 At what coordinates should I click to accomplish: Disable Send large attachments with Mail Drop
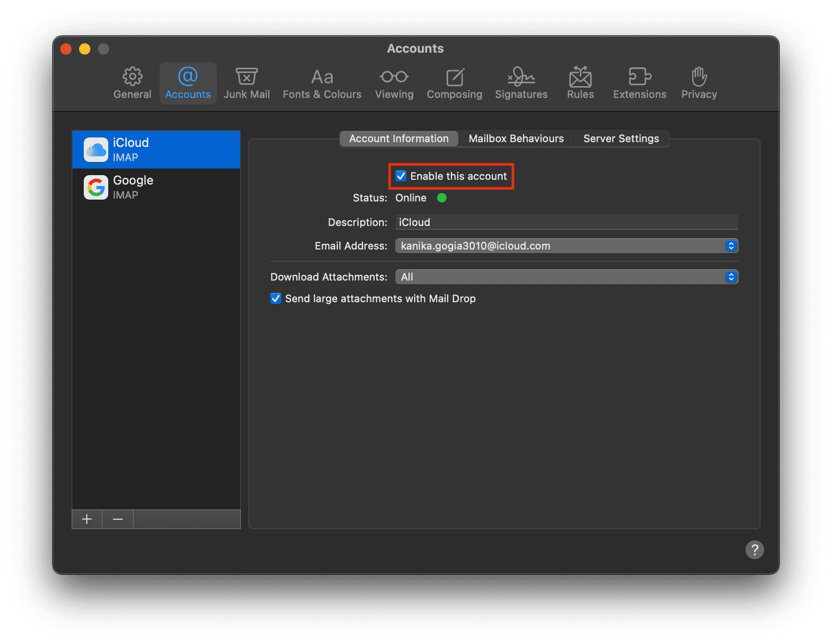coord(276,298)
